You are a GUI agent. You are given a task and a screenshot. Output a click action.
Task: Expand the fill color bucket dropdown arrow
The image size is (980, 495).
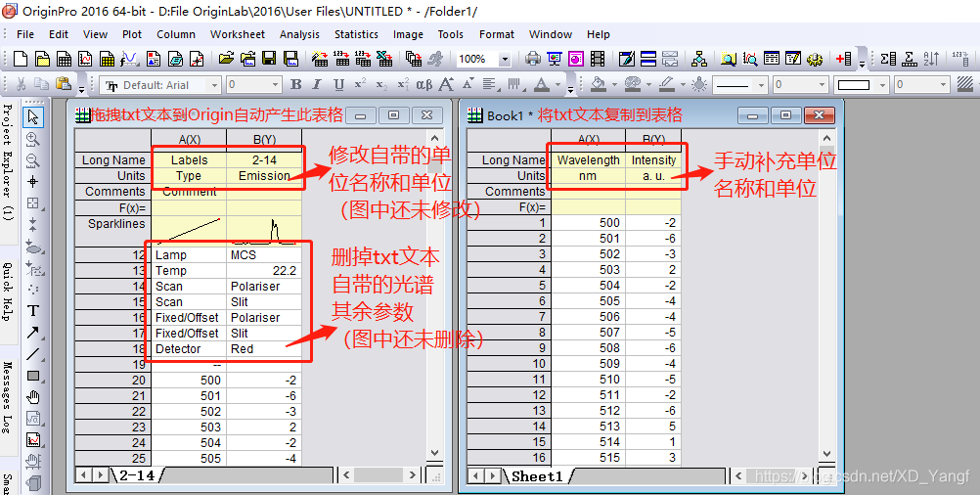click(x=615, y=84)
